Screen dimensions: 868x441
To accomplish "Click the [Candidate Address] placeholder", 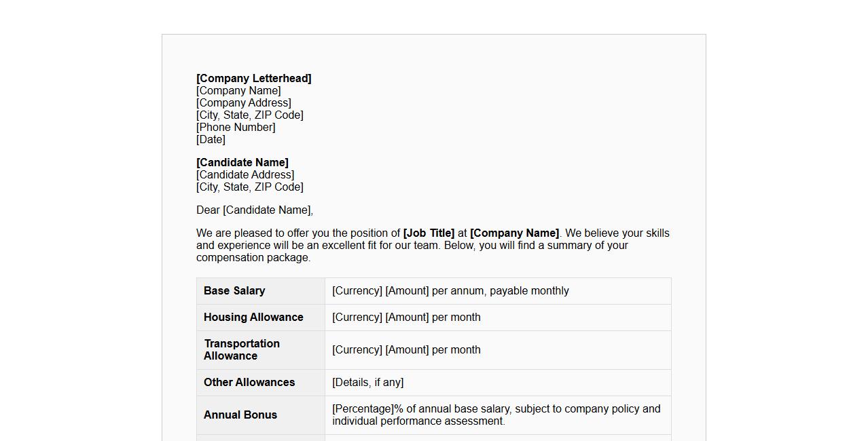I will point(245,175).
